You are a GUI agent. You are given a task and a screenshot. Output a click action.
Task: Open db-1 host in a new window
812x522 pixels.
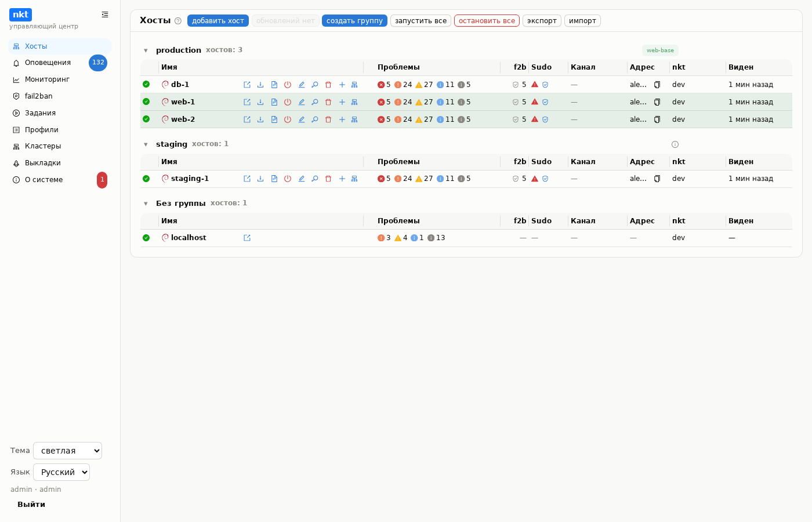click(x=247, y=85)
